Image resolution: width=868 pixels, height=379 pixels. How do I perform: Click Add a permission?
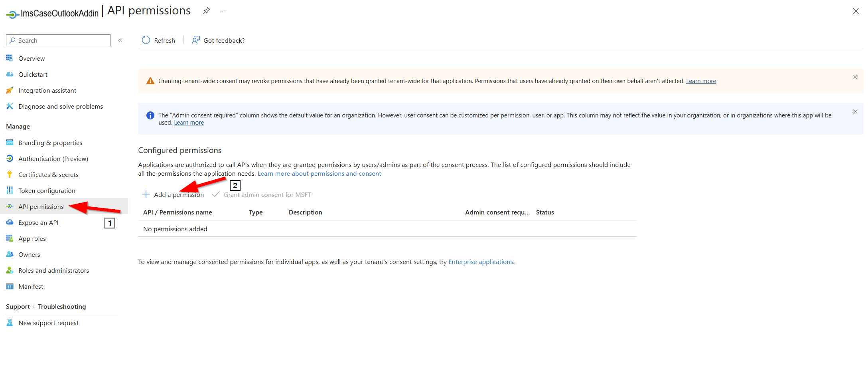(179, 194)
